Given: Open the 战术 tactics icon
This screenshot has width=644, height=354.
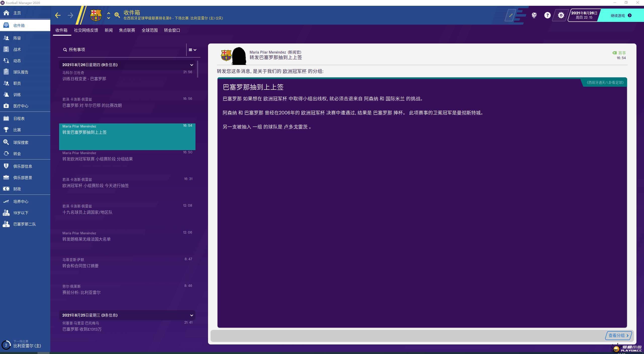Looking at the screenshot, I should click(x=6, y=49).
